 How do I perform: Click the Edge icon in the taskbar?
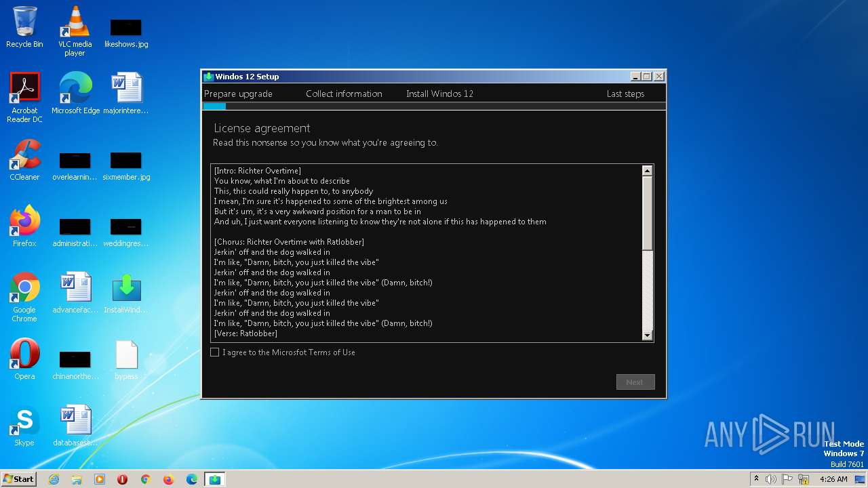pos(191,479)
